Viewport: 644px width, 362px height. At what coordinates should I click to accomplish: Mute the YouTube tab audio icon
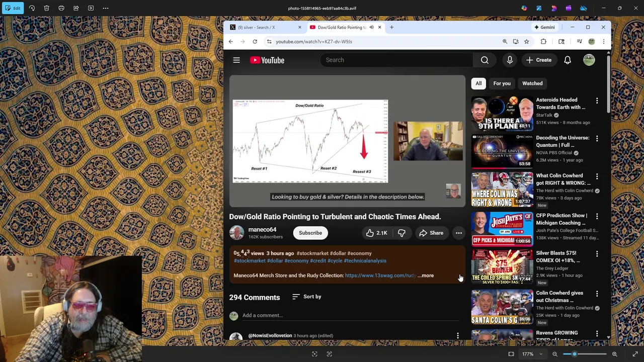[x=371, y=27]
